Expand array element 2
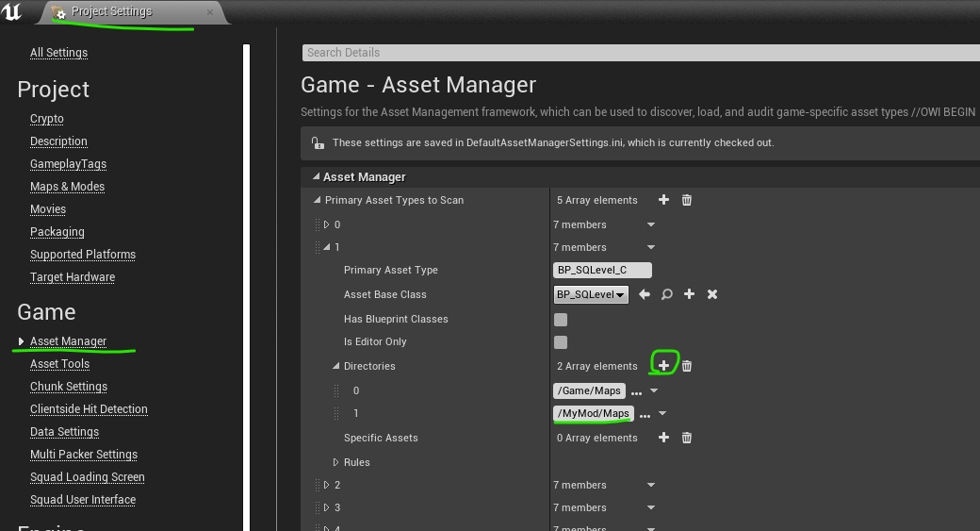Screen dimensions: 980x531 (326, 485)
